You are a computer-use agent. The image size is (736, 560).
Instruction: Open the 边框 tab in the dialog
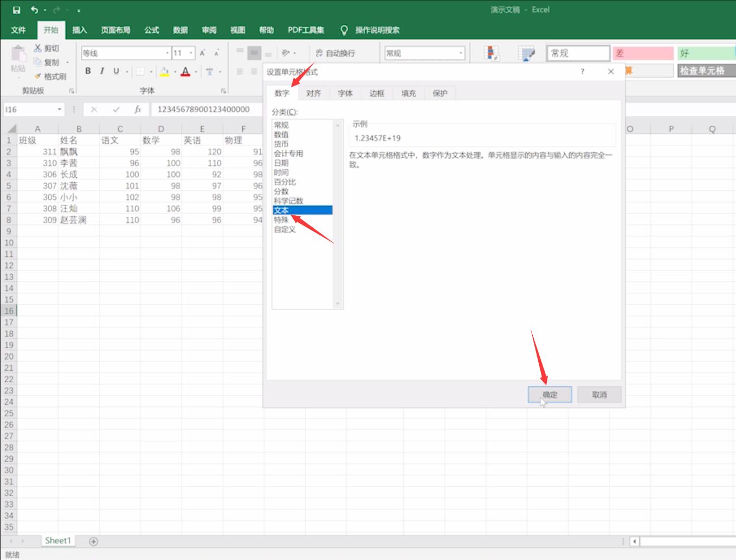tap(377, 93)
